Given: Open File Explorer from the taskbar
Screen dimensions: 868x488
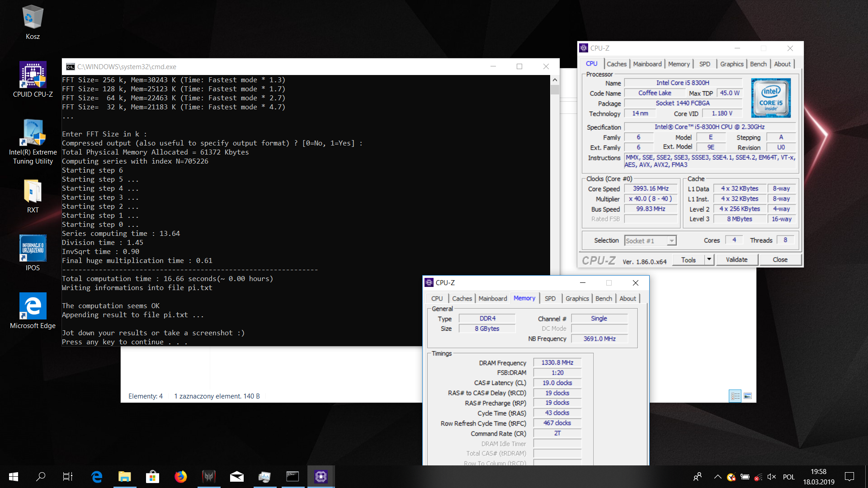Looking at the screenshot, I should pos(124,476).
